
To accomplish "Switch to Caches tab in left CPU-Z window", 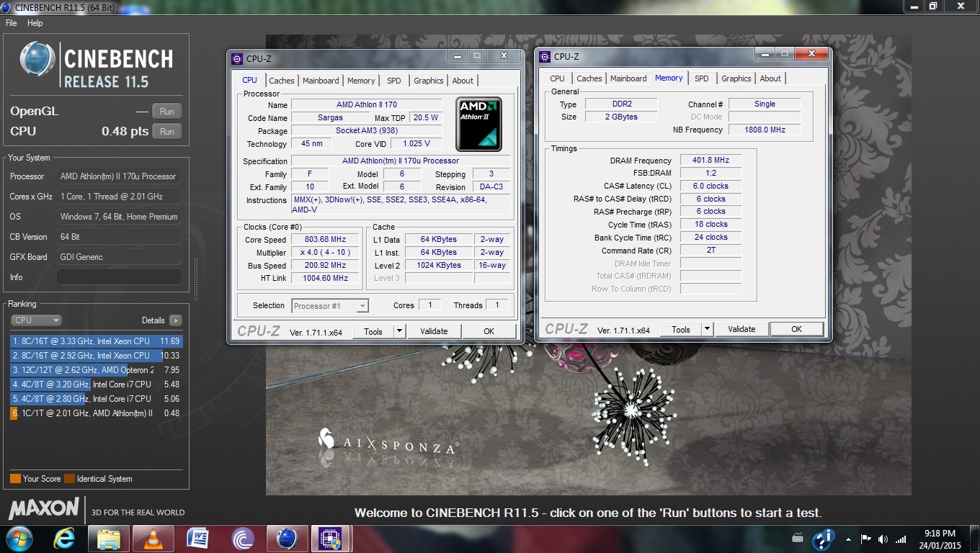I will pos(282,81).
